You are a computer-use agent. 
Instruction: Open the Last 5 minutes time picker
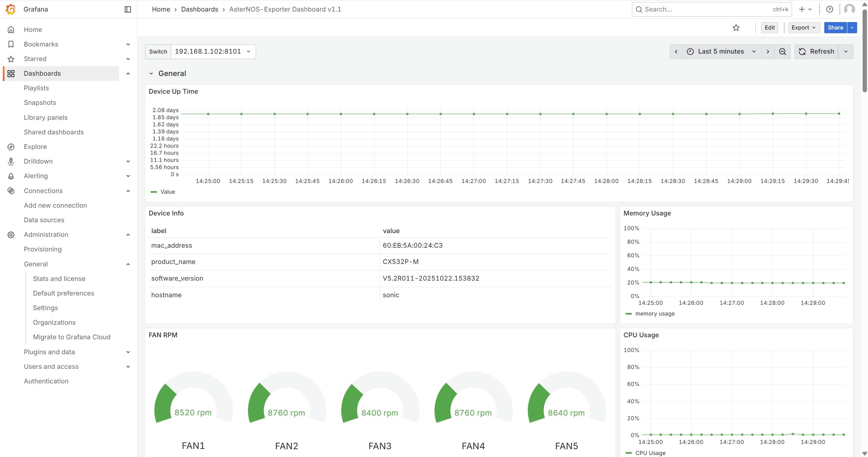pos(721,52)
